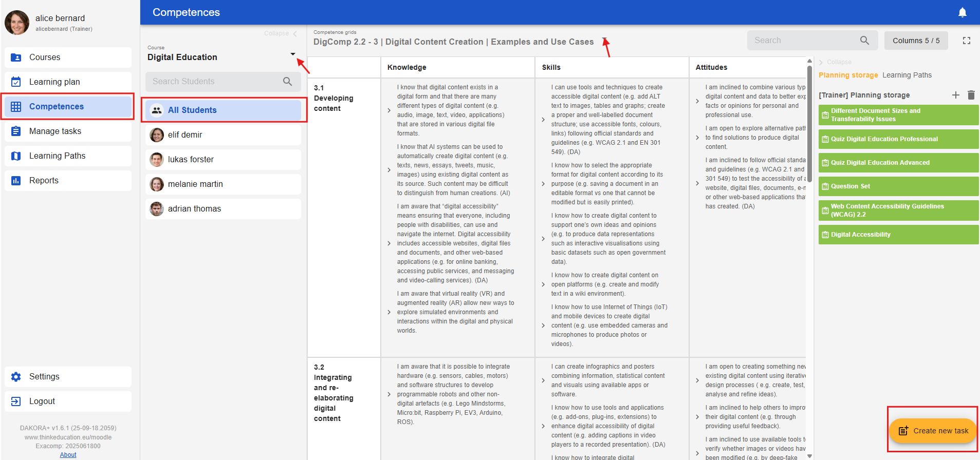Collapse the students side panel
The image size is (980, 460).
point(281,33)
